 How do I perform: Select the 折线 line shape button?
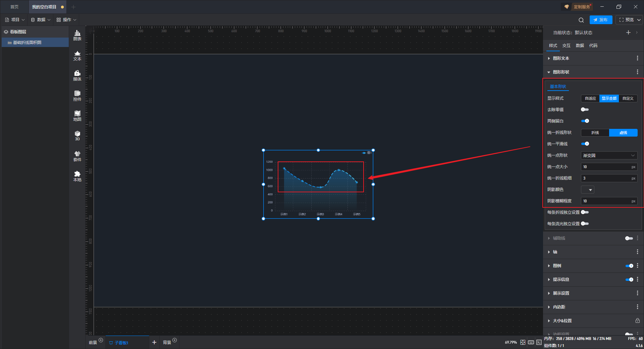(595, 133)
